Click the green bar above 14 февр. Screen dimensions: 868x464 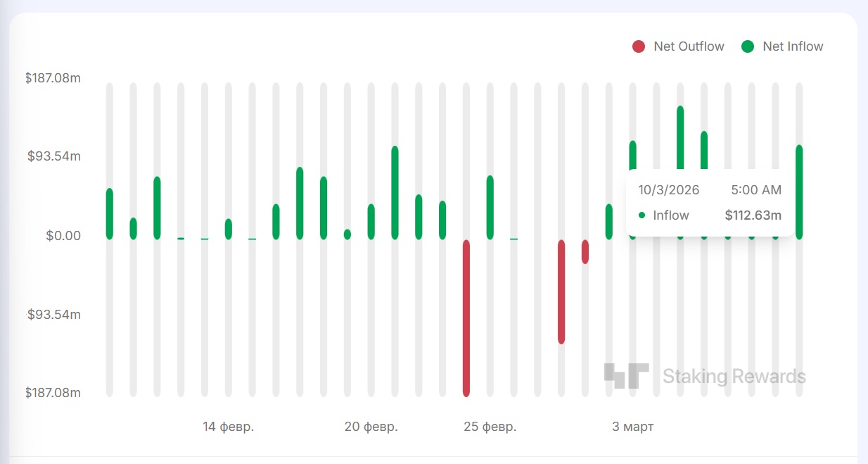click(229, 229)
